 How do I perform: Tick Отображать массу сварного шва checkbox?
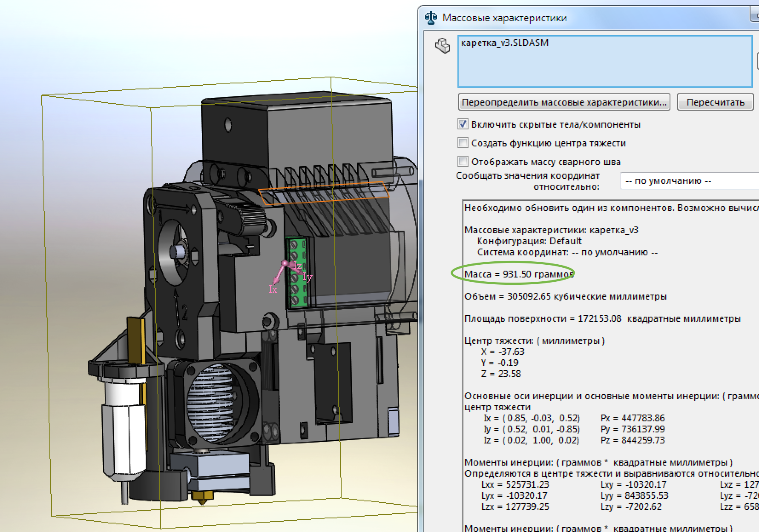tap(463, 162)
